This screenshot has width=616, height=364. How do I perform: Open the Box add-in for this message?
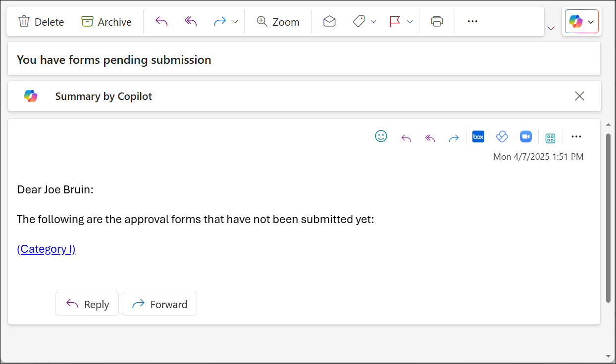[x=478, y=136]
